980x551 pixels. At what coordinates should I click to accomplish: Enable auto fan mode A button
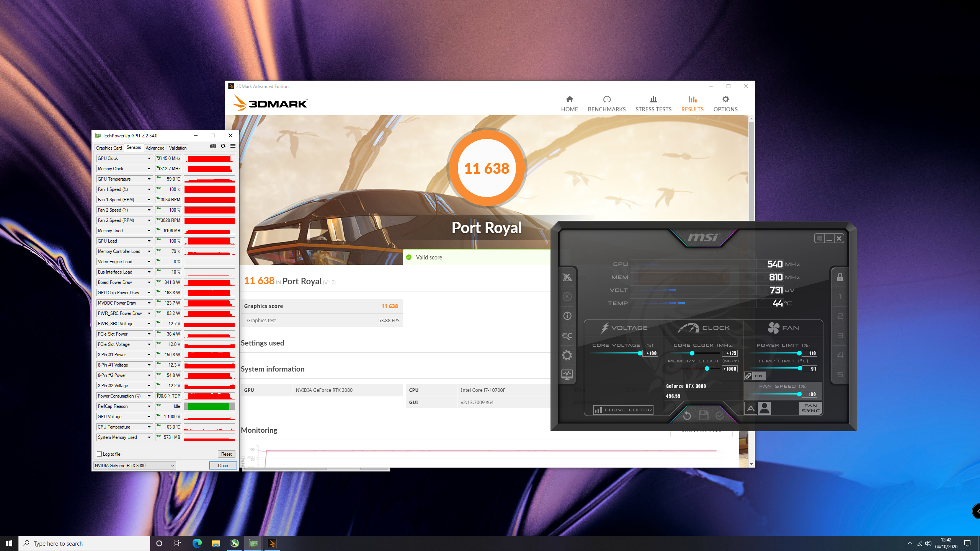(x=750, y=409)
